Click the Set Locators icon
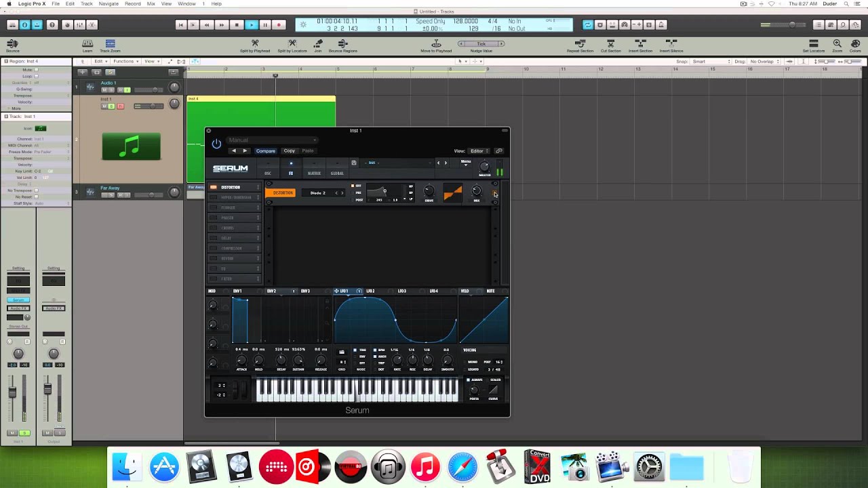 coord(814,43)
